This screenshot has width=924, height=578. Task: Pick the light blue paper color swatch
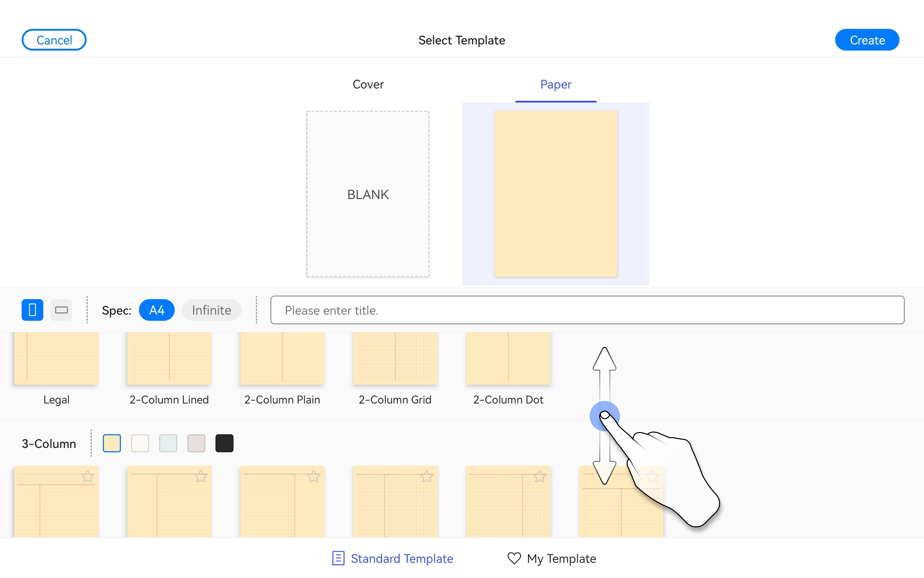click(x=168, y=443)
